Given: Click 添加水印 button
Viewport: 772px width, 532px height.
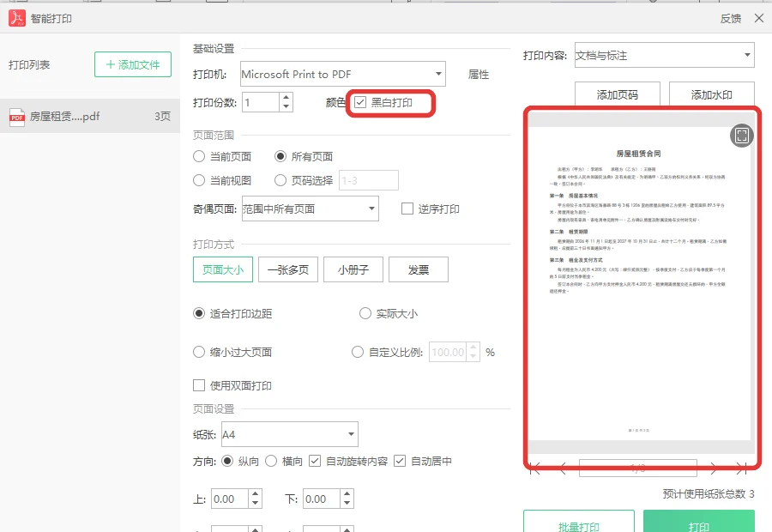Looking at the screenshot, I should click(x=712, y=94).
